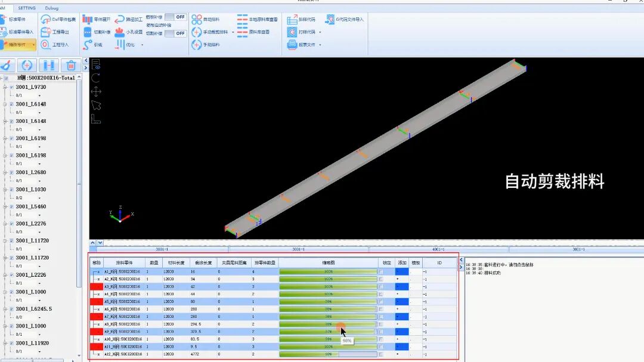Click the A12 50% progress bar
This screenshot has width=644, height=362.
tap(328, 354)
